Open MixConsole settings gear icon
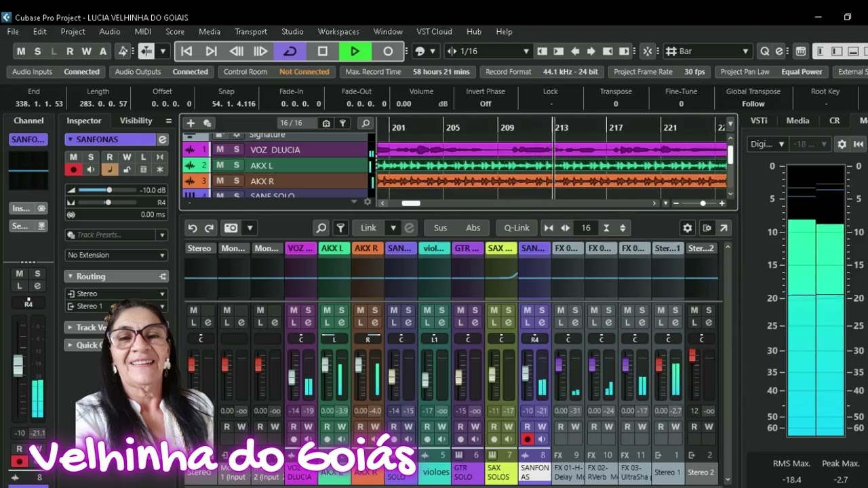Viewport: 868px width, 488px height. 688,228
